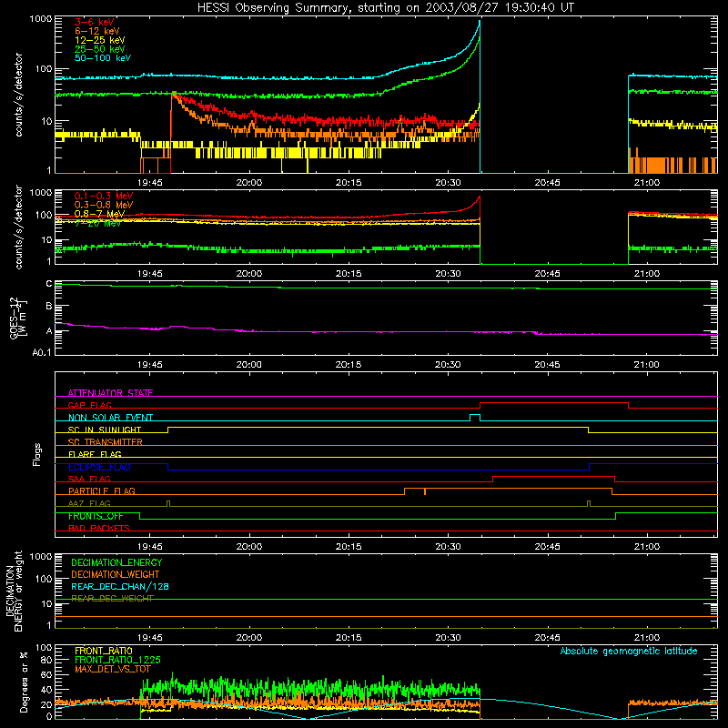Click the cyan 50-100 keV legend label
This screenshot has height=728, width=728.
point(103,58)
